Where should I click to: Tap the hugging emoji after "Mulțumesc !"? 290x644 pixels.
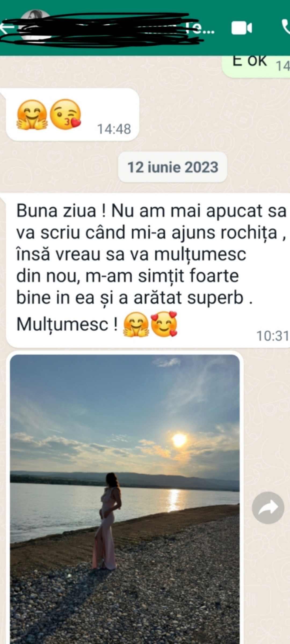136,324
